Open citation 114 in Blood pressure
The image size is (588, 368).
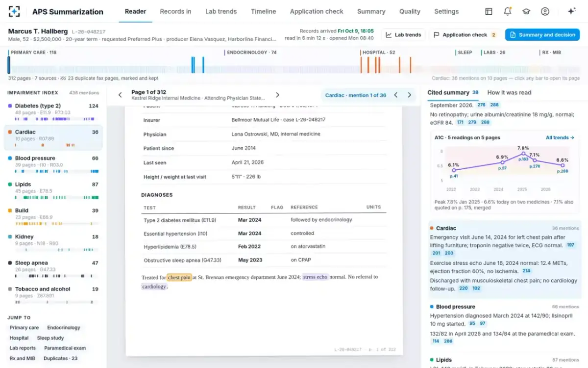coord(436,342)
